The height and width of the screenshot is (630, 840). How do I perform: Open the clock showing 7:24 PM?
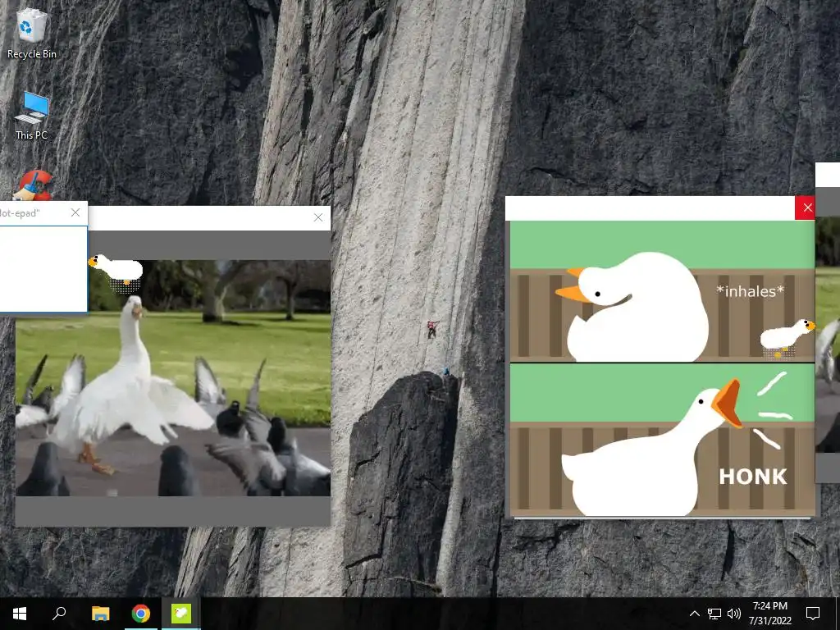click(769, 614)
